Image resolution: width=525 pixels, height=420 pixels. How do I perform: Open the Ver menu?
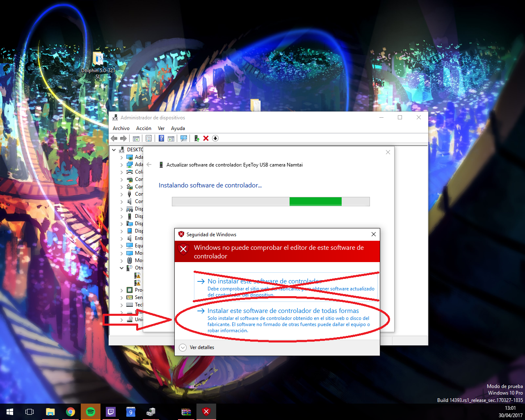pyautogui.click(x=161, y=128)
